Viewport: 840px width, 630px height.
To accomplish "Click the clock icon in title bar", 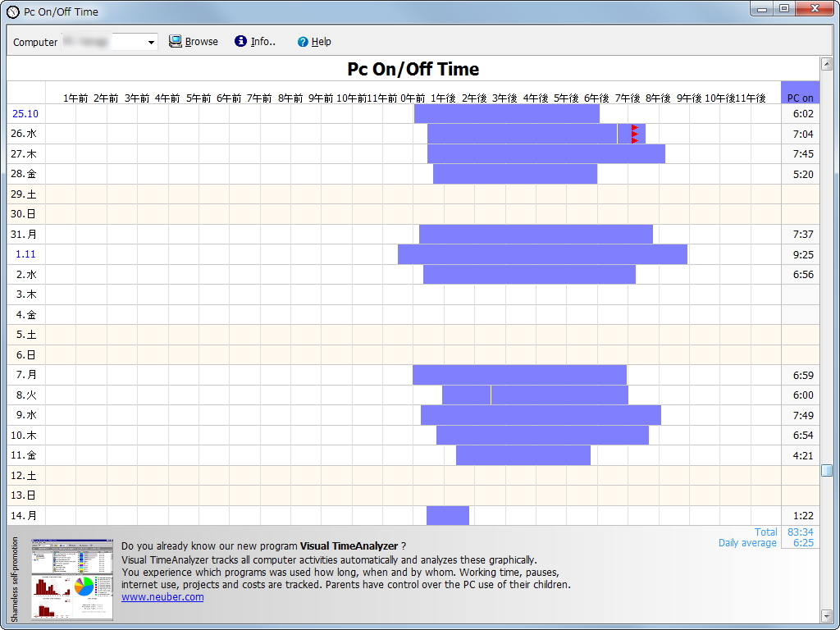I will coord(12,11).
